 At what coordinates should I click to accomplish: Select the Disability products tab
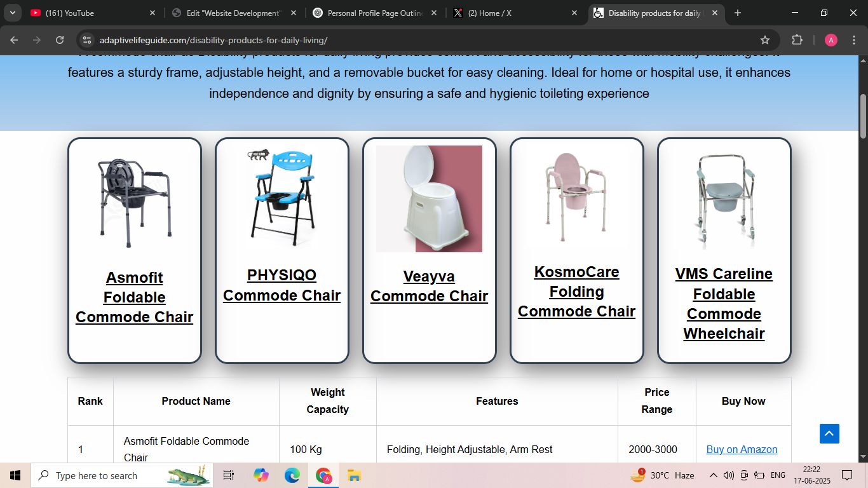coord(656,13)
